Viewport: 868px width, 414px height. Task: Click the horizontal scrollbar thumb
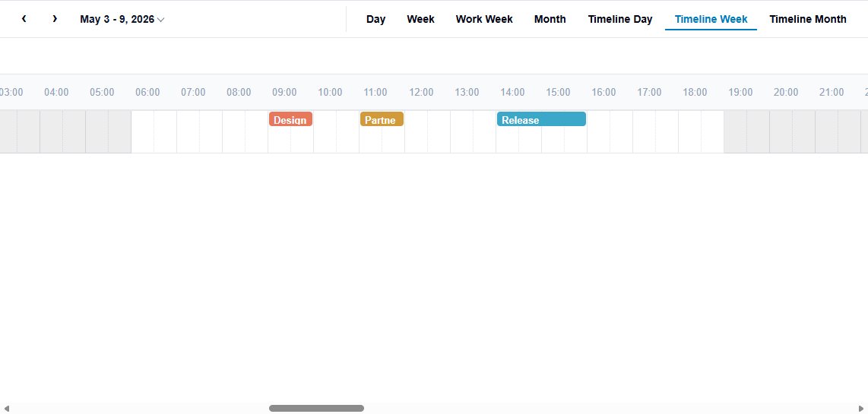(x=317, y=409)
